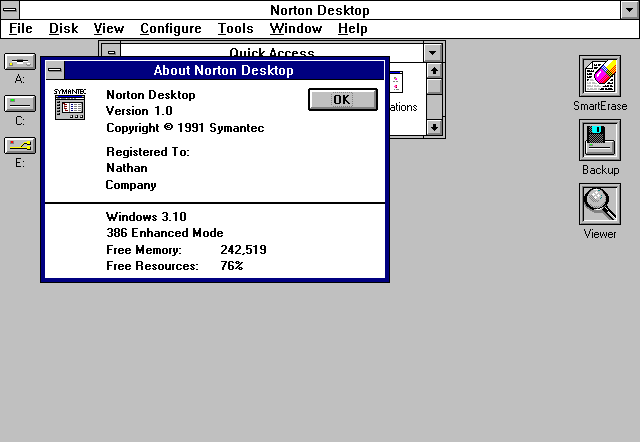The image size is (640, 442).
Task: Click Quick Access scrollbar up arrow
Action: 434,71
